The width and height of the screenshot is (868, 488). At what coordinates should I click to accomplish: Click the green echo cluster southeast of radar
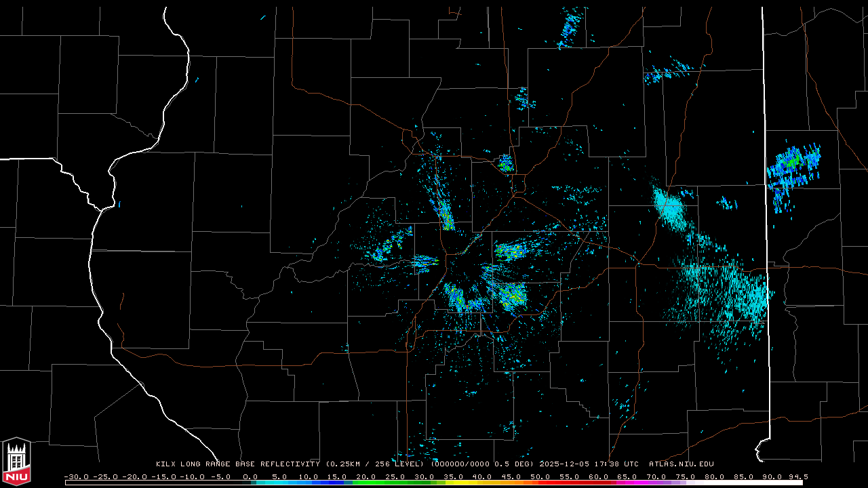point(512,295)
